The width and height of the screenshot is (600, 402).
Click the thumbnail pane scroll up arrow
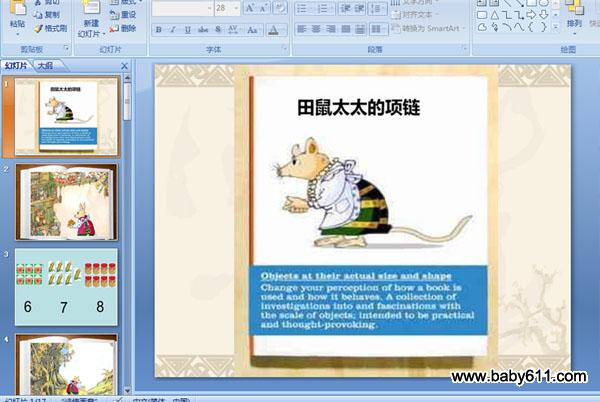[127, 78]
